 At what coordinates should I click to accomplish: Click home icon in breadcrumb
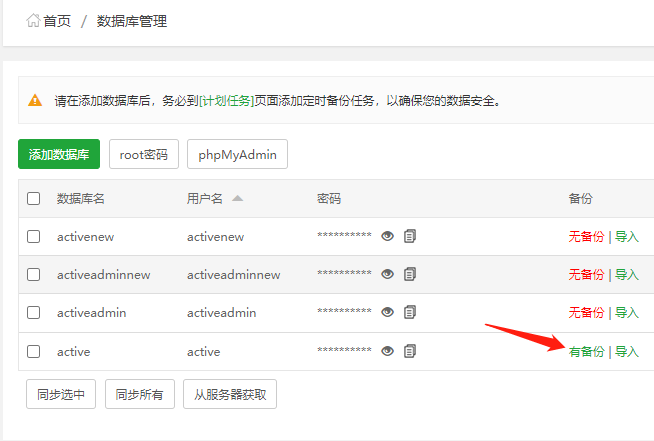(33, 21)
